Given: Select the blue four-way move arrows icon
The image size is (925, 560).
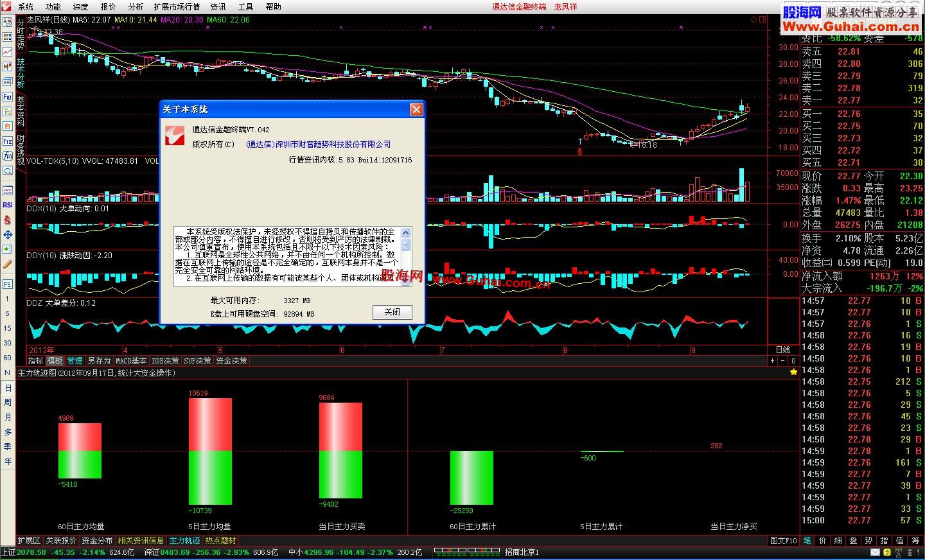Looking at the screenshot, I should click(x=8, y=234).
